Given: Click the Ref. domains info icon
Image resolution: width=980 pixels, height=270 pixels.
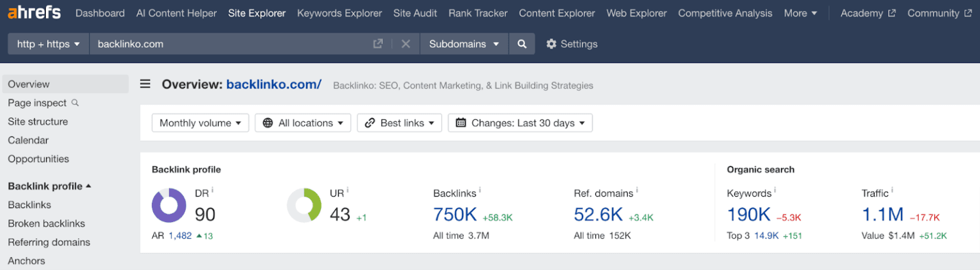Looking at the screenshot, I should (637, 190).
